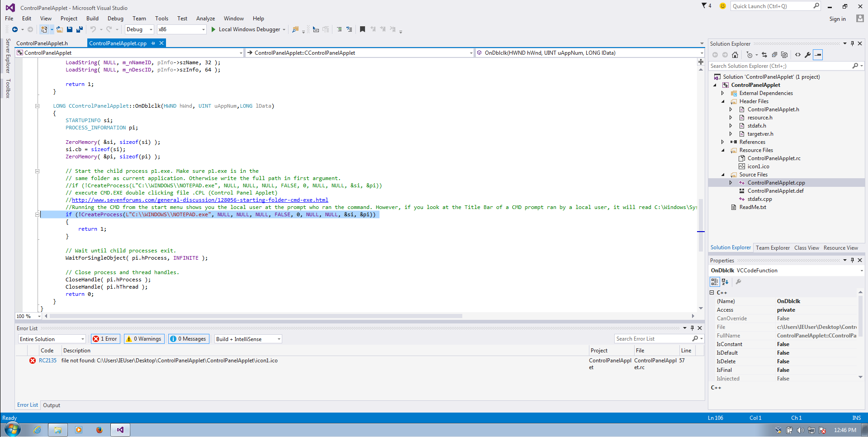This screenshot has width=868, height=437.
Task: Toggle a bookmark using the bookmark toolbar icon
Action: [x=362, y=29]
